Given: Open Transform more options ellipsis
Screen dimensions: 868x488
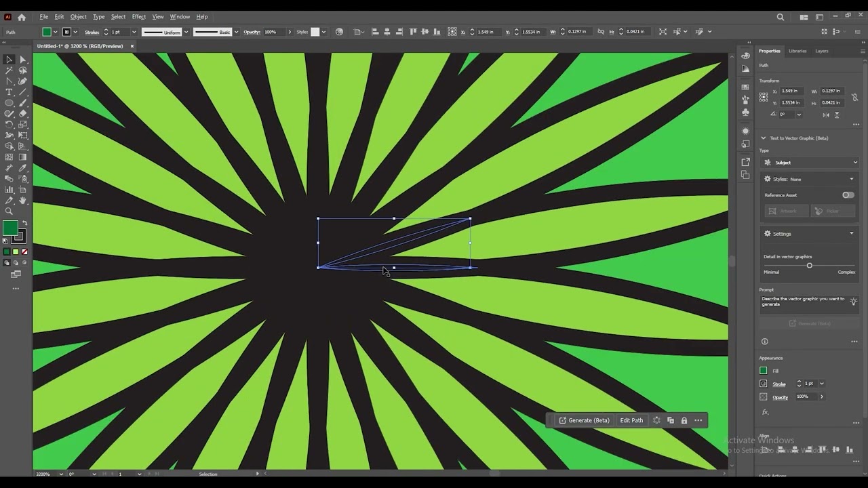Looking at the screenshot, I should (854, 124).
